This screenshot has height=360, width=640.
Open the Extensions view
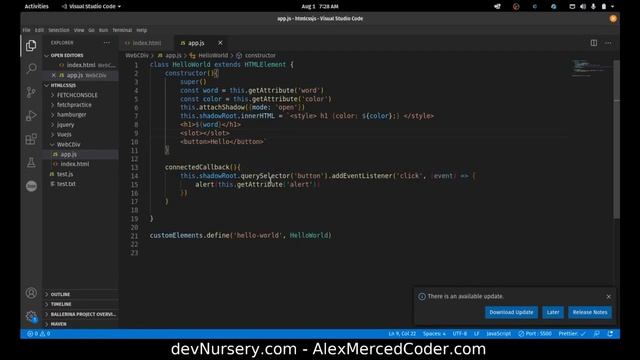[x=31, y=139]
